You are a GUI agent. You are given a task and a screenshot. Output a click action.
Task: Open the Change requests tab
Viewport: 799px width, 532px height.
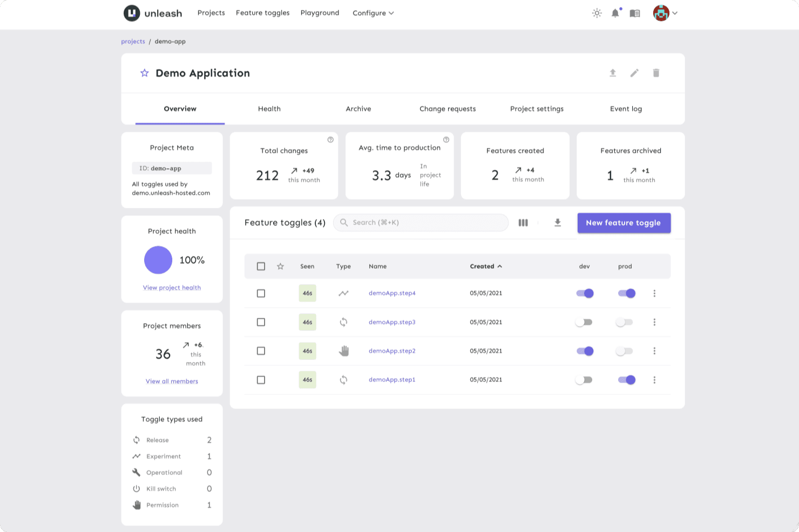coord(448,109)
